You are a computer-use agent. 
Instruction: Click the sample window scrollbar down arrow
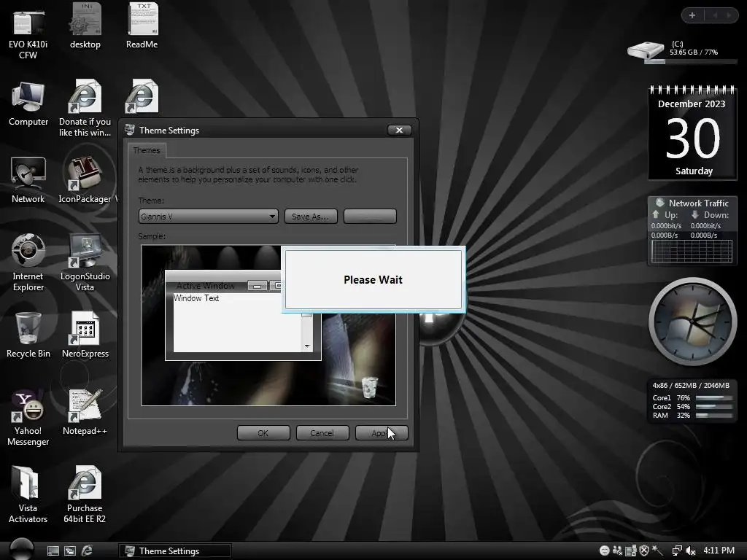(x=307, y=346)
